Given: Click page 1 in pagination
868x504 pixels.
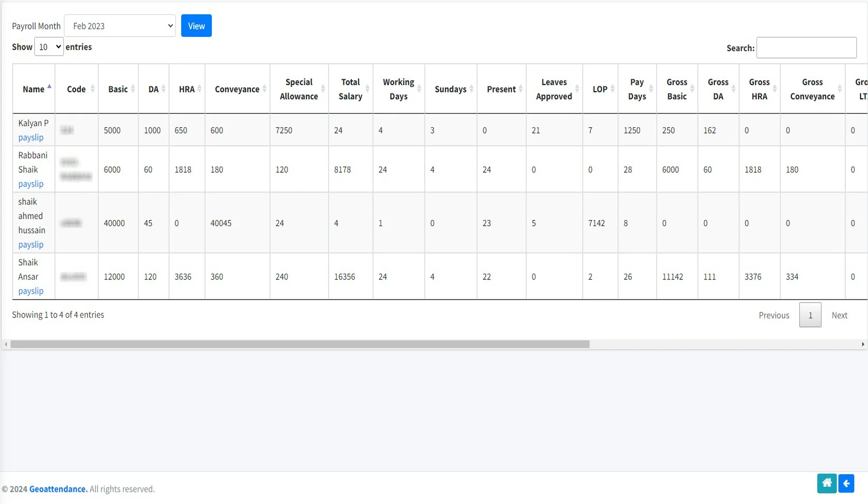Looking at the screenshot, I should click(x=810, y=315).
